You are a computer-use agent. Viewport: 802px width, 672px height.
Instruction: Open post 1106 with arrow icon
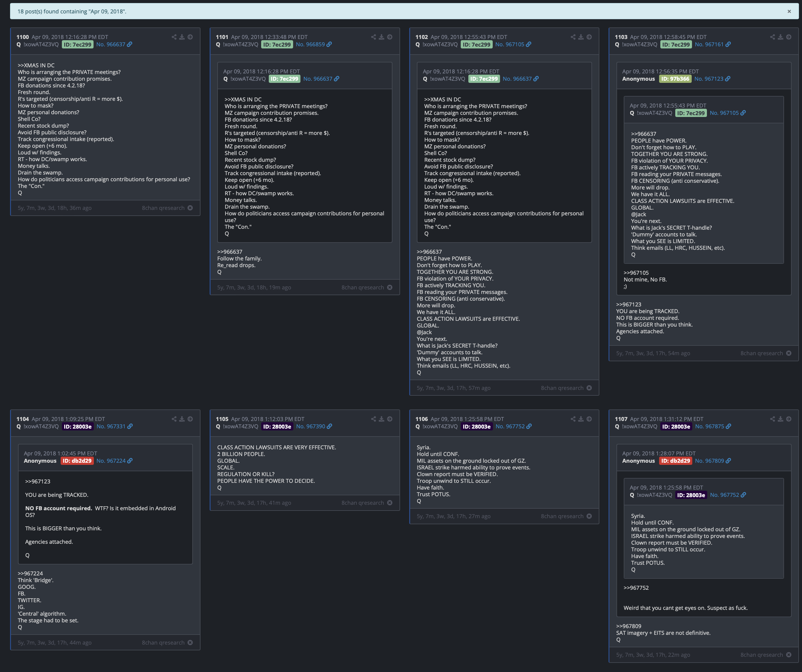pyautogui.click(x=589, y=419)
